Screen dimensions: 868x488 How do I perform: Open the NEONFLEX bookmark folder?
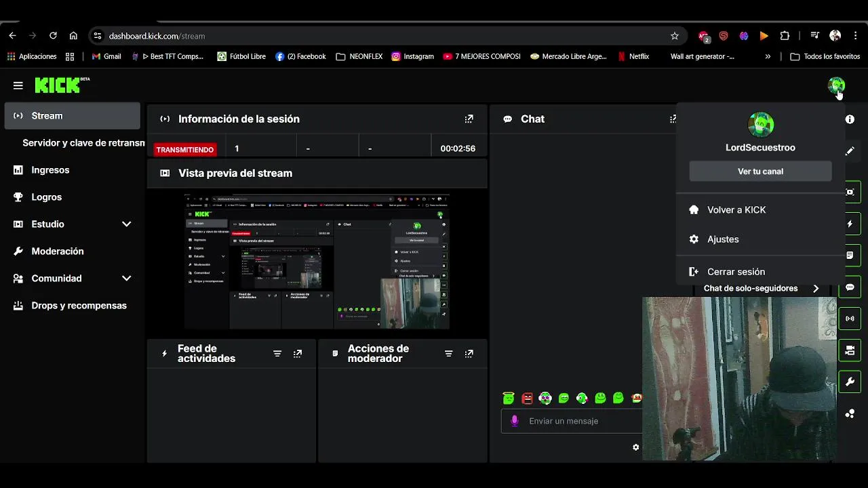359,56
